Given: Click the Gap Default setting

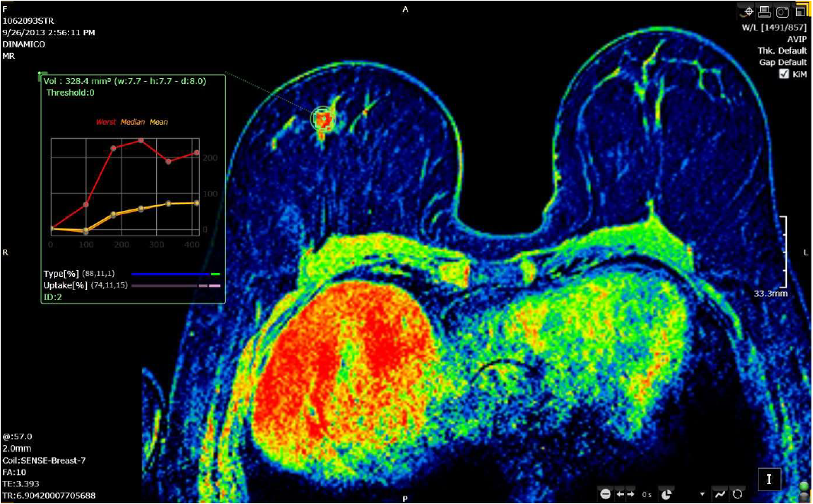Looking at the screenshot, I should click(782, 62).
